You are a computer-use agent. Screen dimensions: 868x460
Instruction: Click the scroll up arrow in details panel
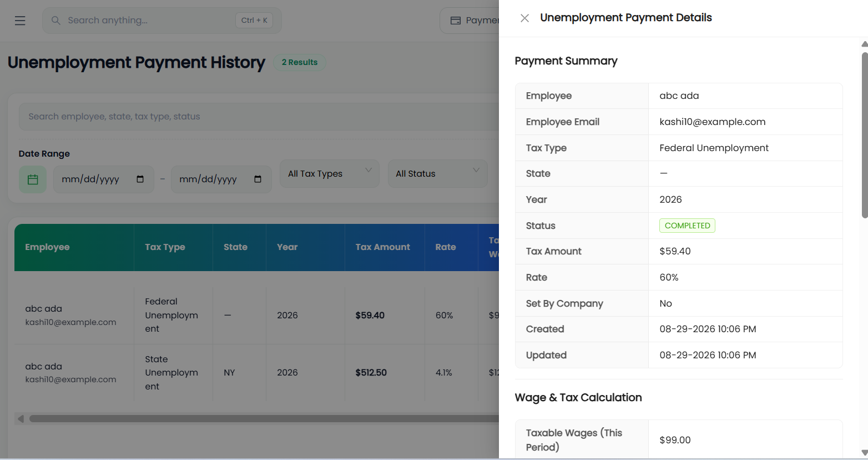pyautogui.click(x=864, y=44)
